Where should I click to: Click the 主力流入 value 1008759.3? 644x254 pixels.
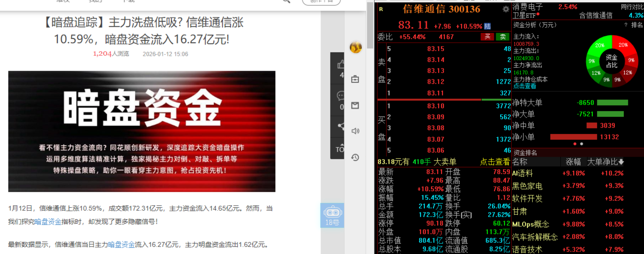click(x=526, y=44)
